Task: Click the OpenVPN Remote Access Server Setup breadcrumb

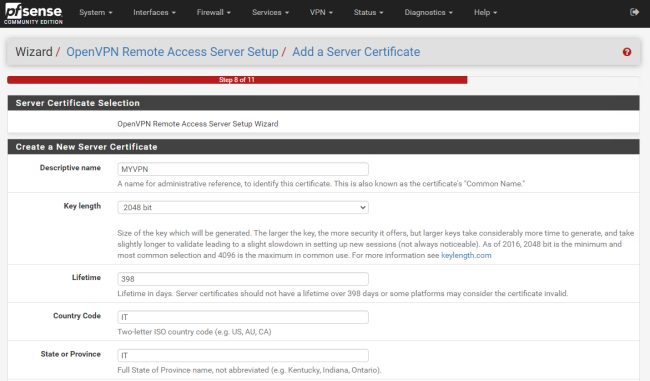Action: click(x=172, y=52)
